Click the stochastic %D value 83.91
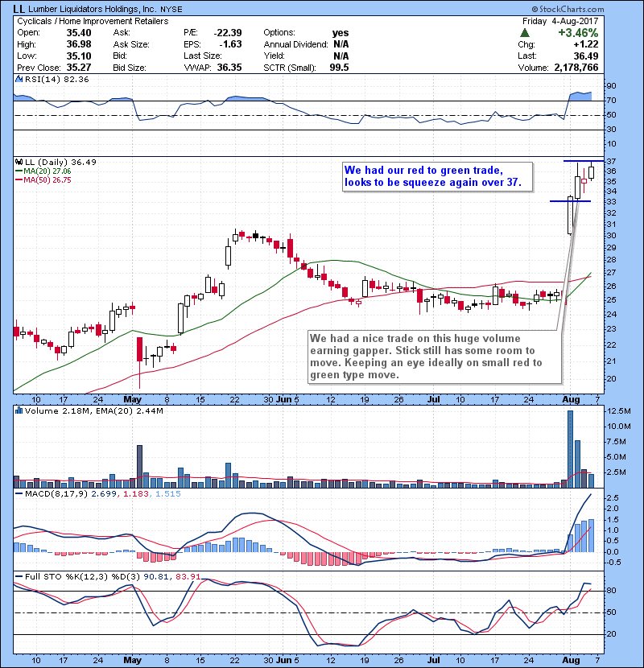 coord(188,576)
